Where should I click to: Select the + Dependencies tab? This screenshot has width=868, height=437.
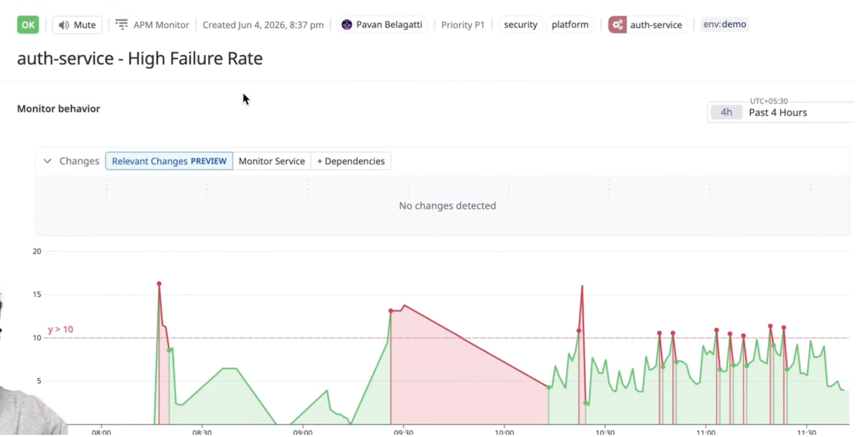[351, 161]
